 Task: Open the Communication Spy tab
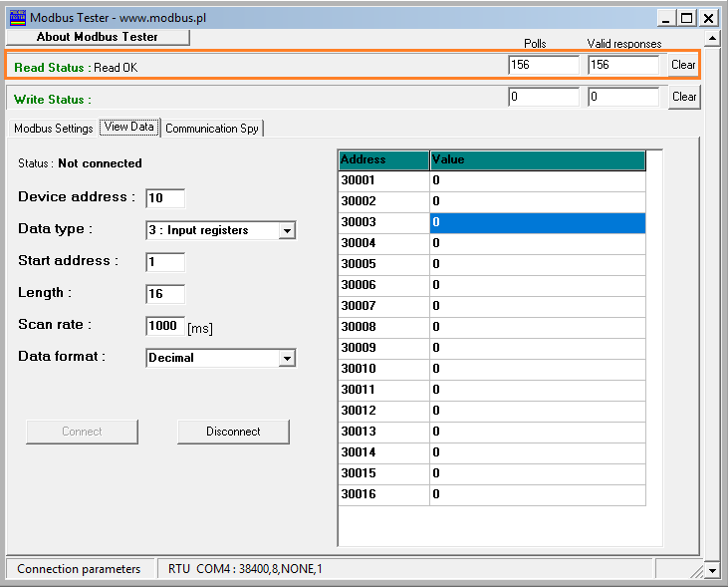tap(212, 129)
